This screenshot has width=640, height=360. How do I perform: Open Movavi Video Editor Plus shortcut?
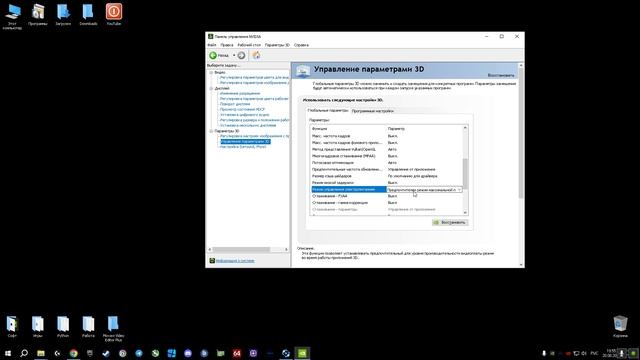point(113,329)
